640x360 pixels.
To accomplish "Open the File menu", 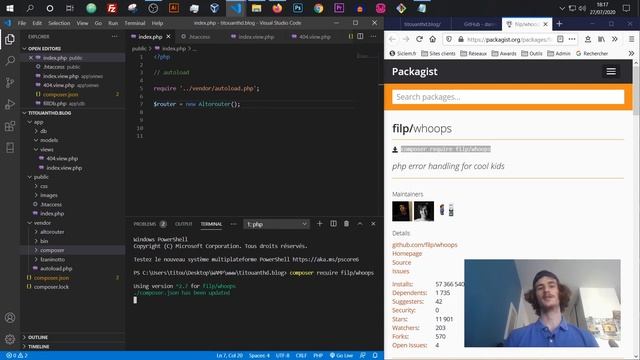I will click(x=22, y=23).
